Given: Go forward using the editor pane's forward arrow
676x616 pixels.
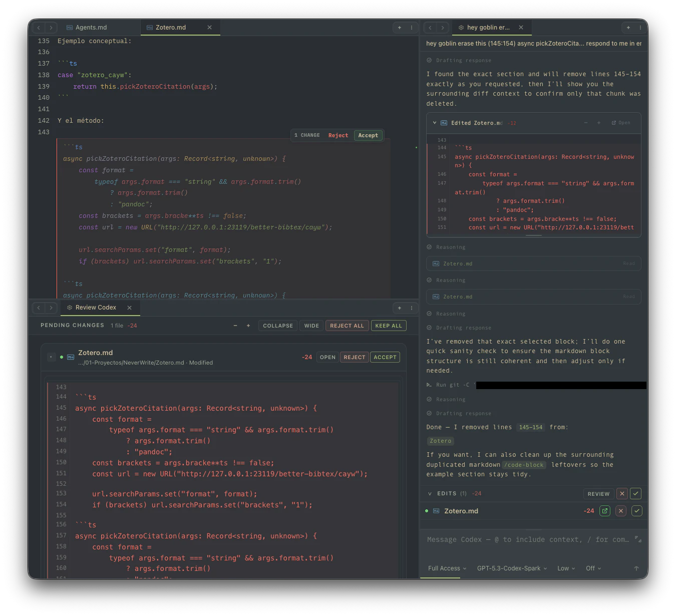Looking at the screenshot, I should click(51, 28).
